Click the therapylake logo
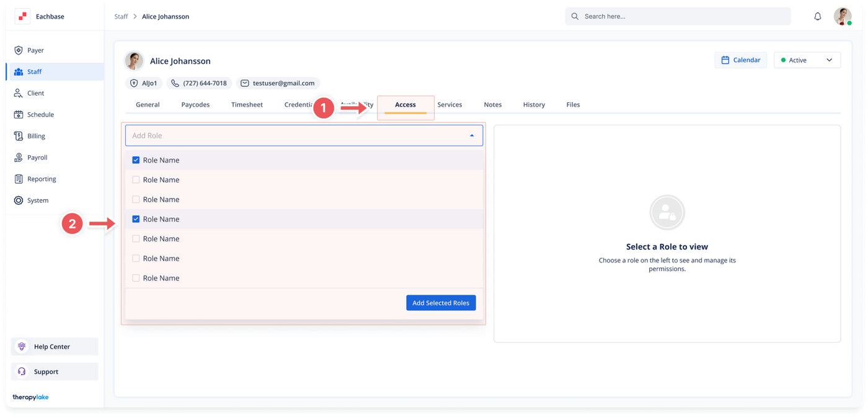This screenshot has height=417, width=868. [30, 397]
